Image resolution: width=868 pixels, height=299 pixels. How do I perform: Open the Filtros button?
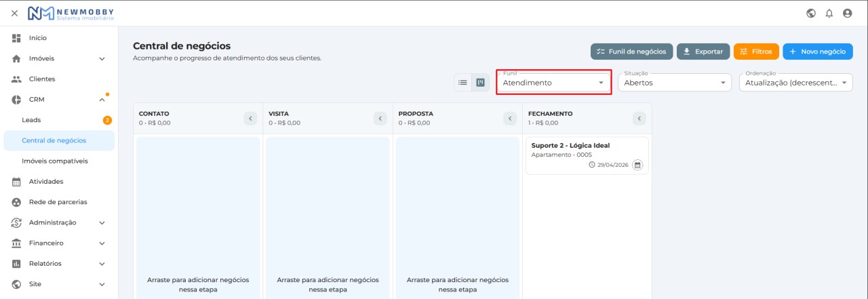click(756, 52)
